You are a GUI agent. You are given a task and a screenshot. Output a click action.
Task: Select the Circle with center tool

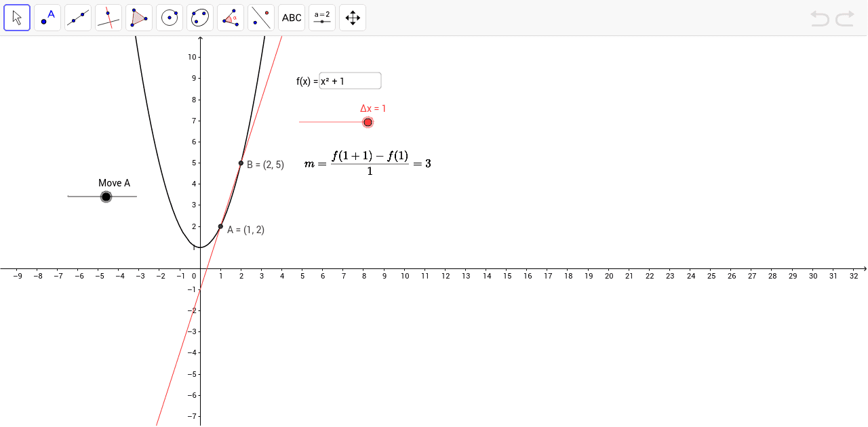pyautogui.click(x=170, y=18)
